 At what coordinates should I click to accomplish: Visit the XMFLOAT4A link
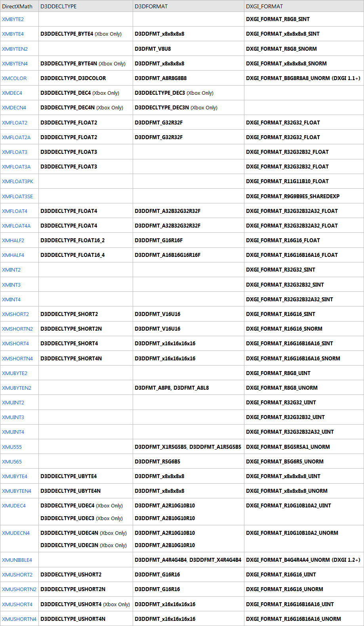[x=16, y=226]
